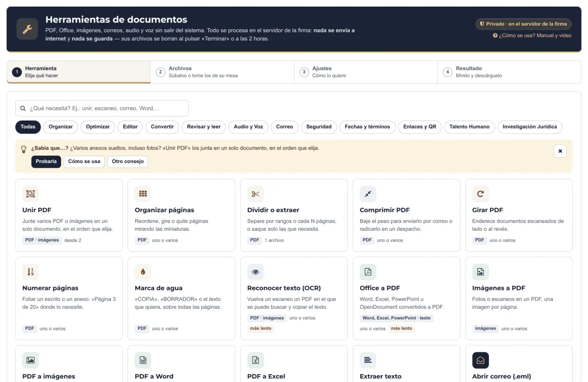Click the lightbulb tip icon
The image size is (588, 382).
[24, 149]
